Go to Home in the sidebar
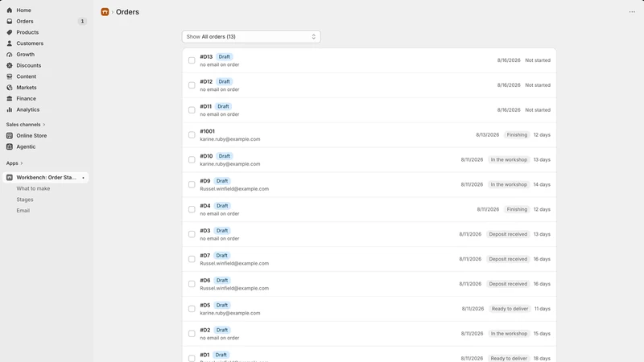This screenshot has width=644, height=362. [x=24, y=10]
